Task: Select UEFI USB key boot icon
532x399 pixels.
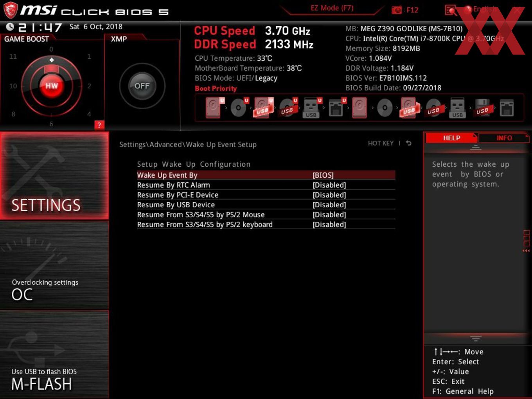Action: [312, 108]
